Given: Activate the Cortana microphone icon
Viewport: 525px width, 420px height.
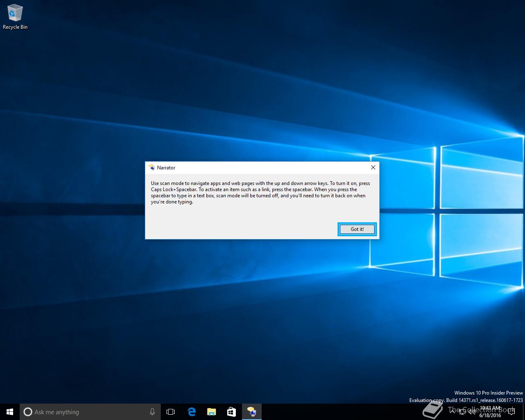Looking at the screenshot, I should [x=152, y=412].
